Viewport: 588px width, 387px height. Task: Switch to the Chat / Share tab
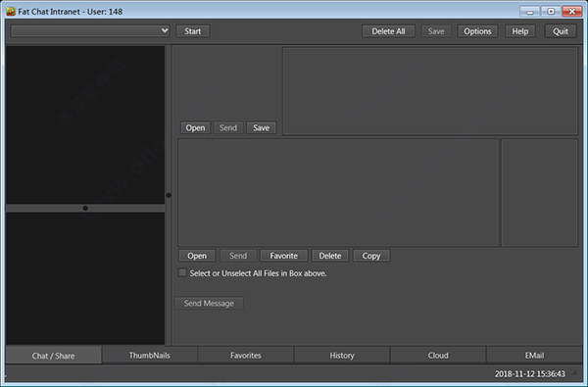click(53, 355)
